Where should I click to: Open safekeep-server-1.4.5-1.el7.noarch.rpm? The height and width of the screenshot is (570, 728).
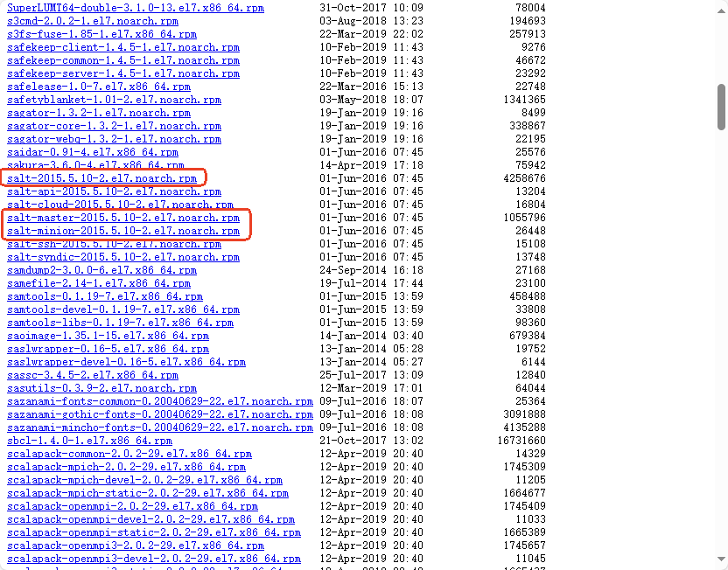[123, 73]
